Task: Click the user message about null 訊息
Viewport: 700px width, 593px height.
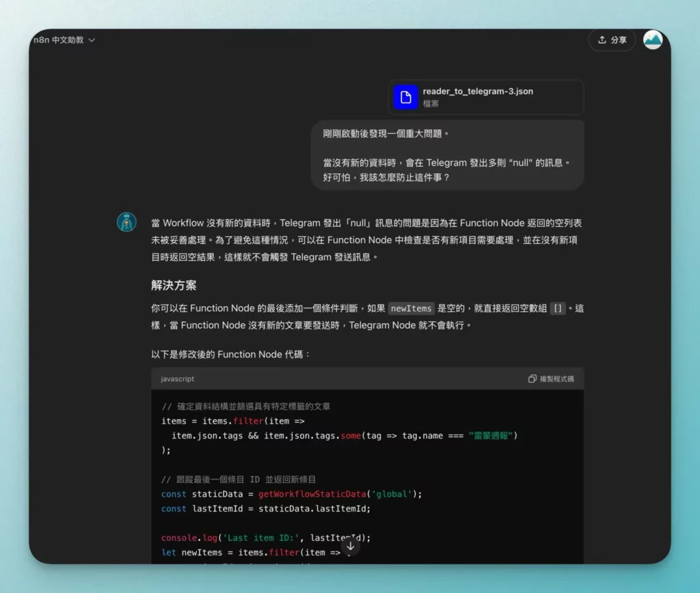Action: (x=448, y=155)
